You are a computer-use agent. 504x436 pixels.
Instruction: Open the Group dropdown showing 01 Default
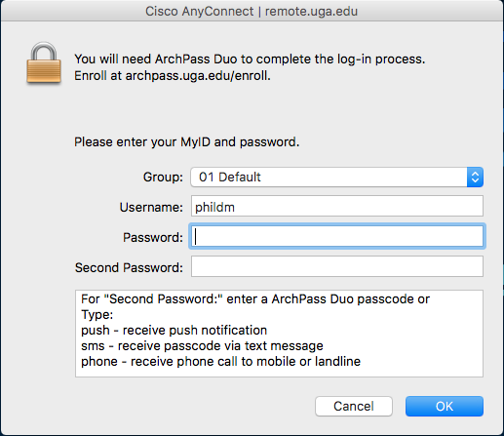pos(336,177)
